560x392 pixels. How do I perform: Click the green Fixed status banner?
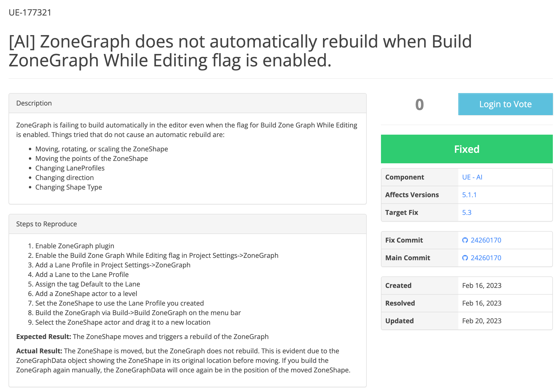click(467, 149)
